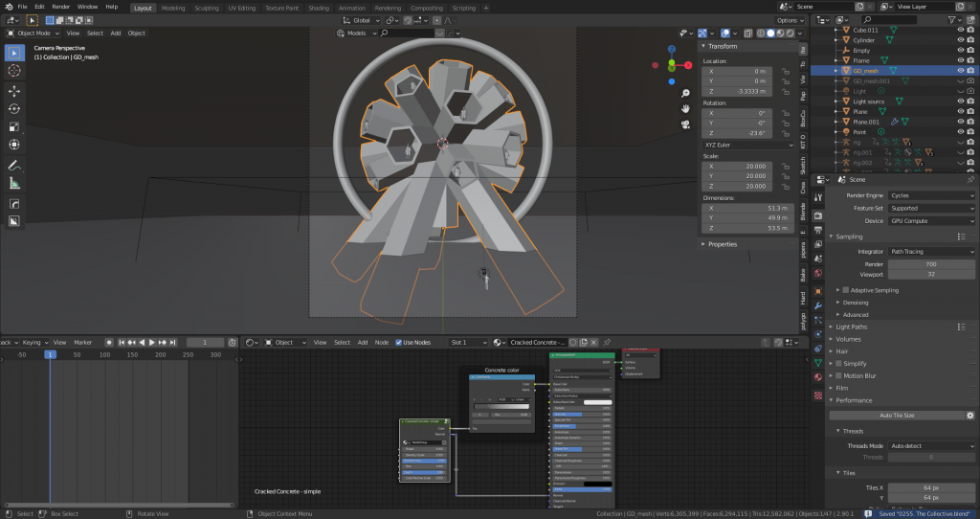Select the Cursor tool in the viewport toolbar

coord(13,71)
